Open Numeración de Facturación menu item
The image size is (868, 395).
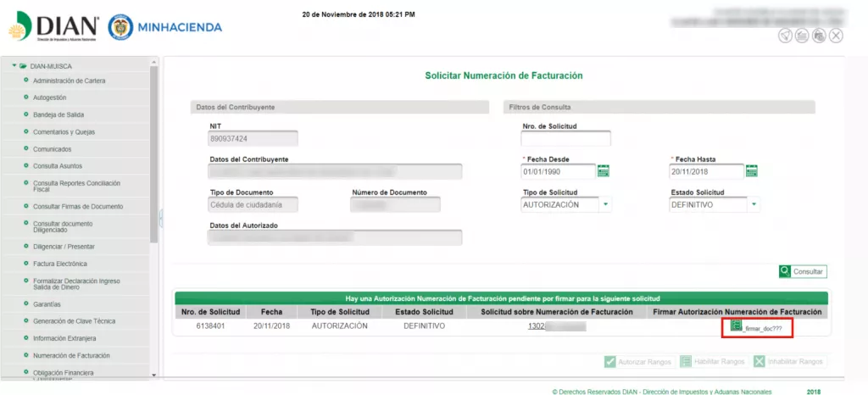(71, 356)
